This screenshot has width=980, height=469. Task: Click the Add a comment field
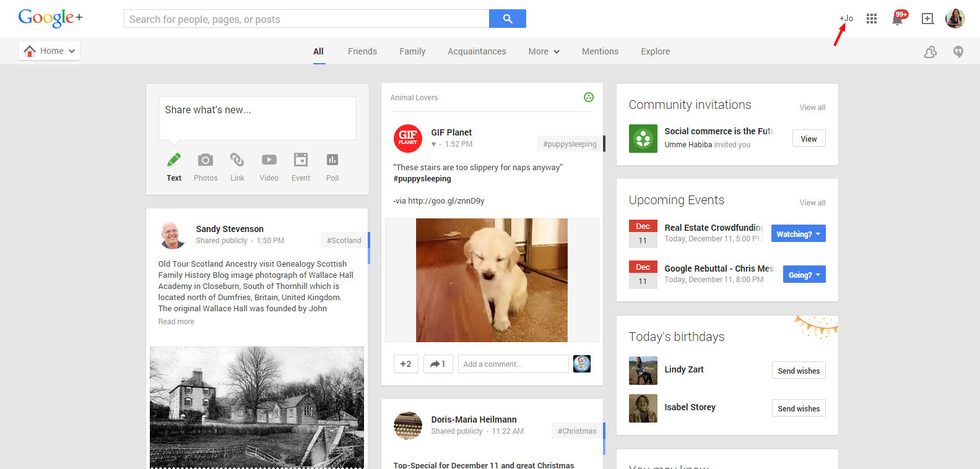[513, 364]
